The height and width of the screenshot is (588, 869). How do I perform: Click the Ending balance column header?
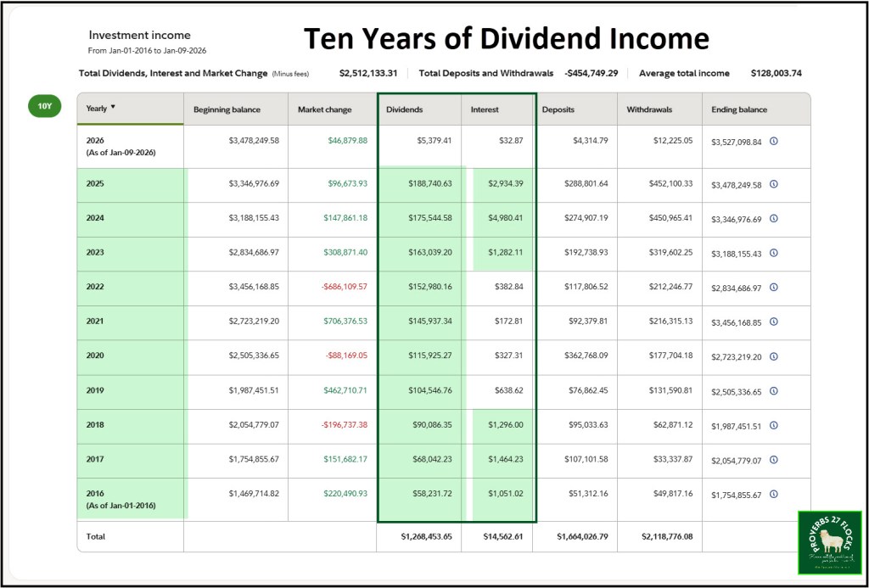point(739,109)
